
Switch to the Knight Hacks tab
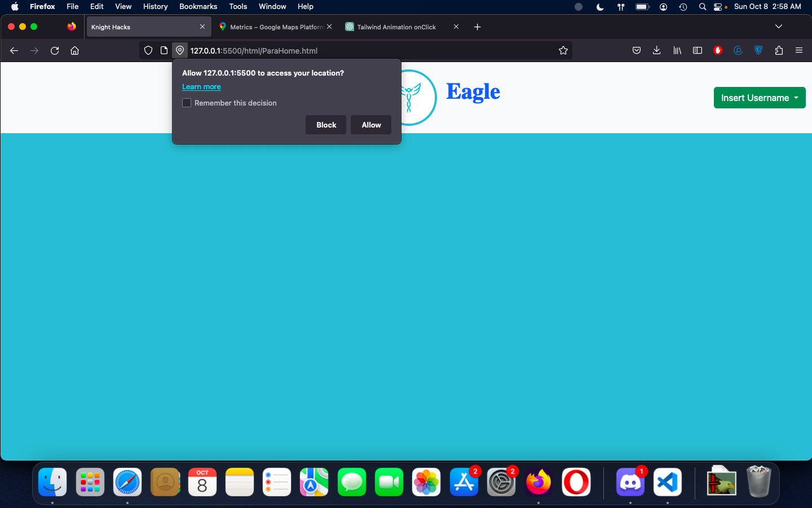pyautogui.click(x=141, y=27)
